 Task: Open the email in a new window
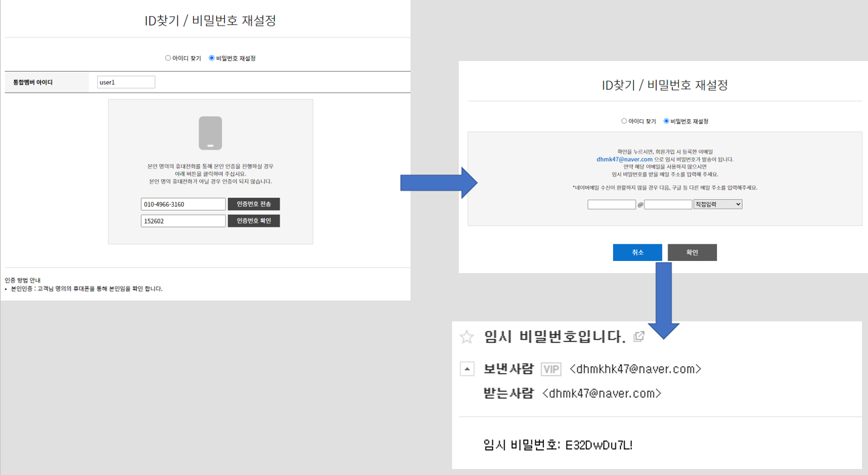coord(639,336)
